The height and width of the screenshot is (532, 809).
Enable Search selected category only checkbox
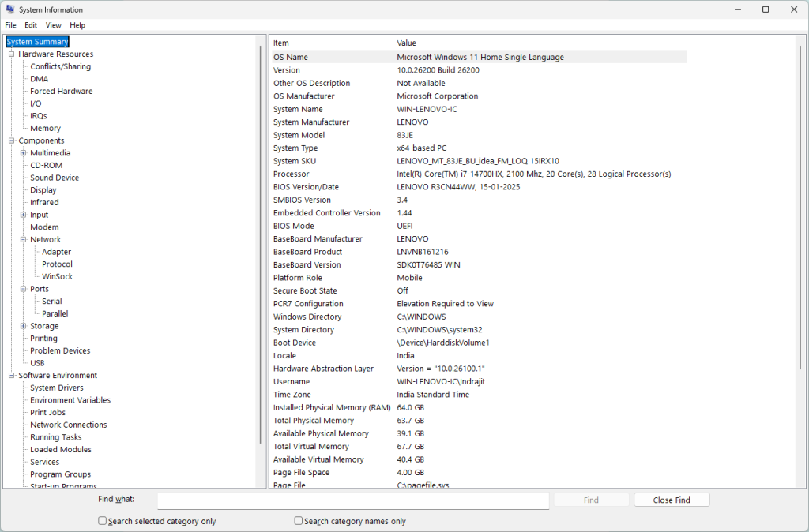point(102,521)
